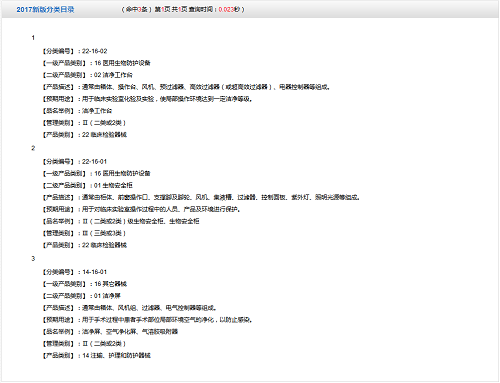Click 02 洁净工作台 second-level category line
The width and height of the screenshot is (500, 383).
[88, 75]
